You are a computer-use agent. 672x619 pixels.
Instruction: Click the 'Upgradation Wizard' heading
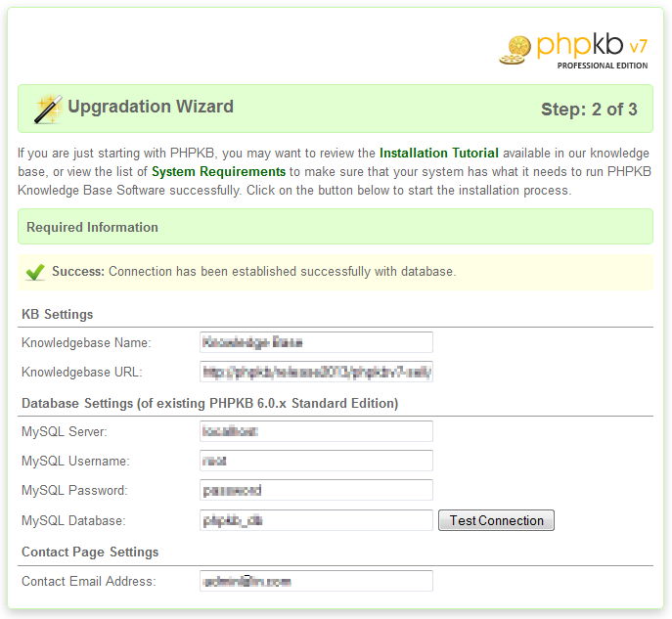click(x=151, y=107)
